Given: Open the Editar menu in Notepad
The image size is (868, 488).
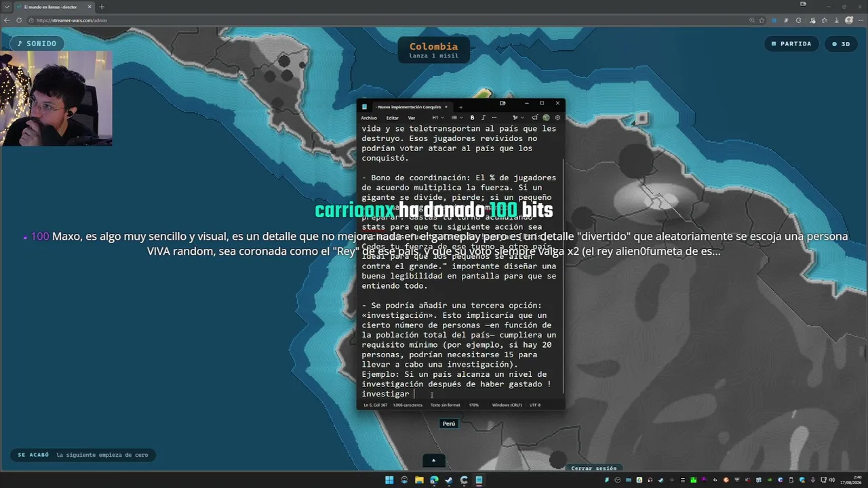Looking at the screenshot, I should click(x=393, y=118).
